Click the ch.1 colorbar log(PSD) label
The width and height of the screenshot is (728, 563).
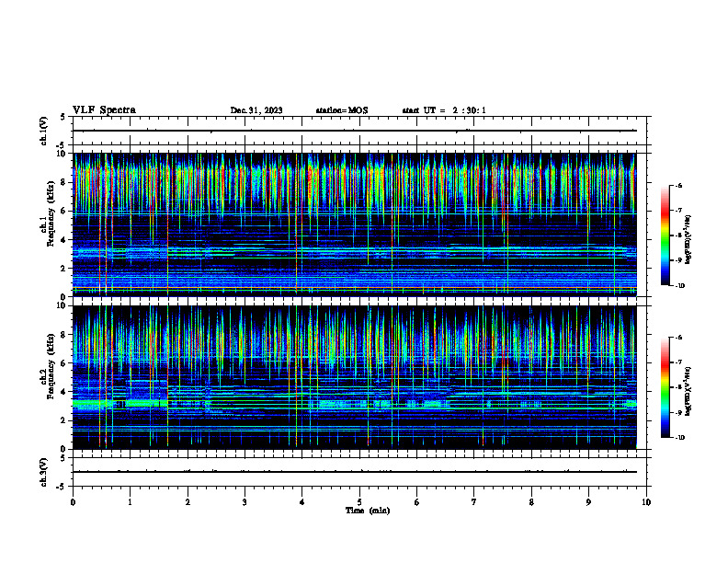(x=688, y=239)
